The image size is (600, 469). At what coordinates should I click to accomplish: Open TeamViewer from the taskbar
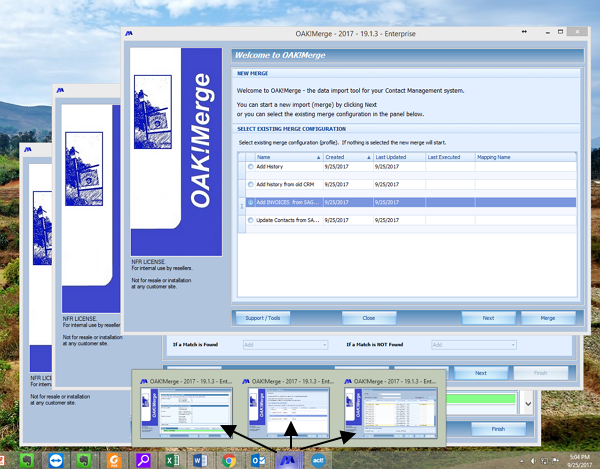point(56,460)
